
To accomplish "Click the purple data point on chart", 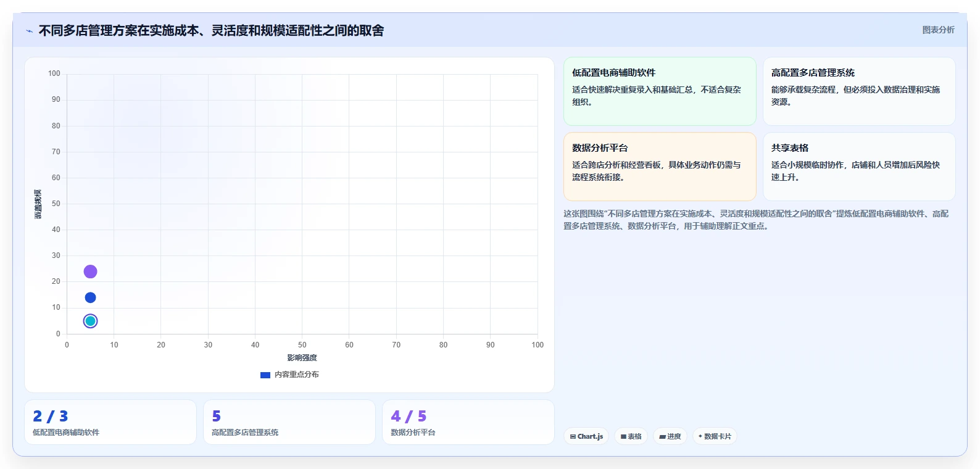I will pos(90,272).
